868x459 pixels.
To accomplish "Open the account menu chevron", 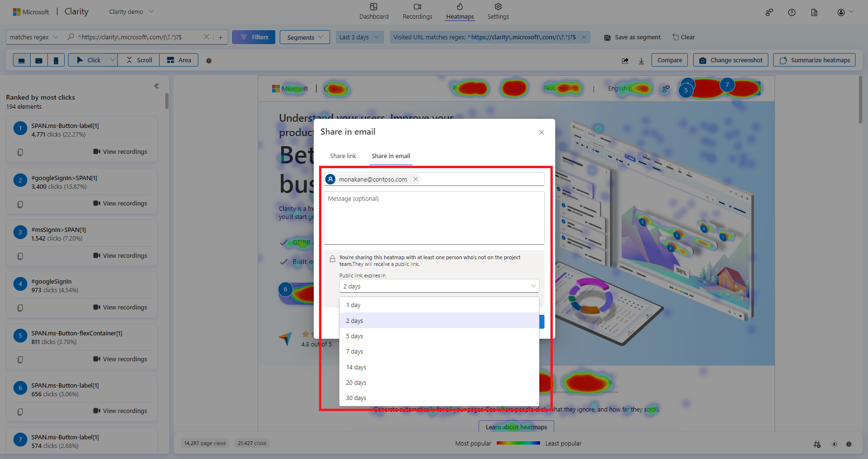I will click(851, 11).
